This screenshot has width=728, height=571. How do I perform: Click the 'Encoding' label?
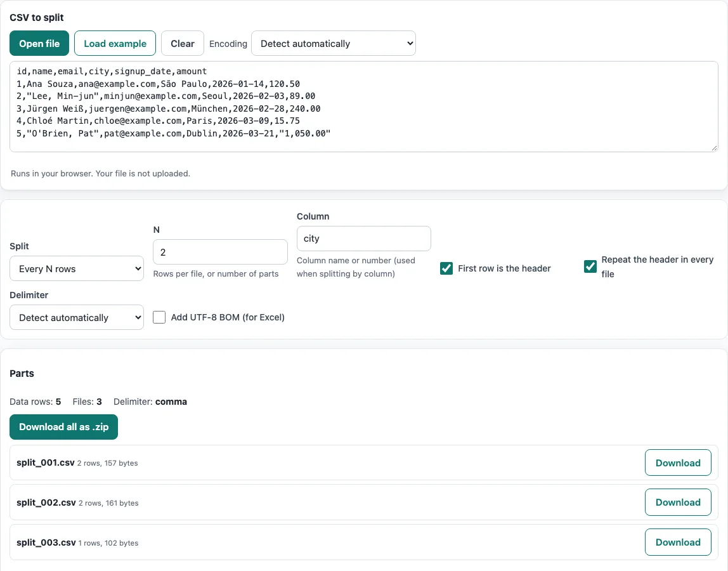pyautogui.click(x=228, y=44)
